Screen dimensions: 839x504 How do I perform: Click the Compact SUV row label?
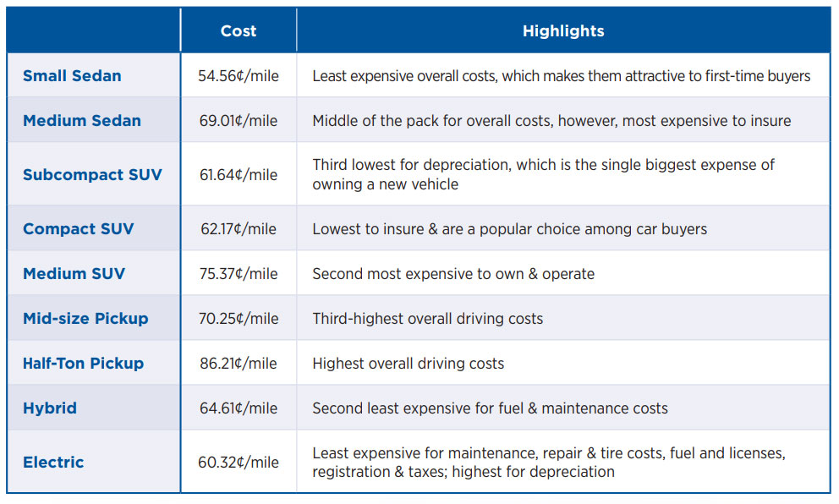click(78, 229)
